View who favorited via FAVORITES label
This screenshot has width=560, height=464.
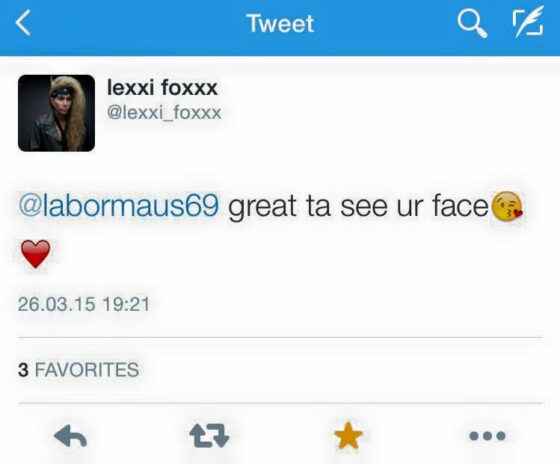87,370
